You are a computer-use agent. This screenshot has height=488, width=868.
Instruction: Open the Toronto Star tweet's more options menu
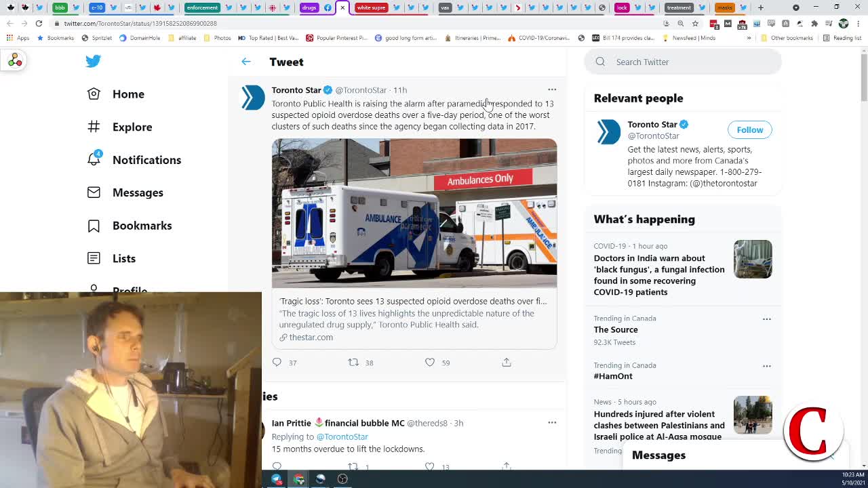point(552,89)
